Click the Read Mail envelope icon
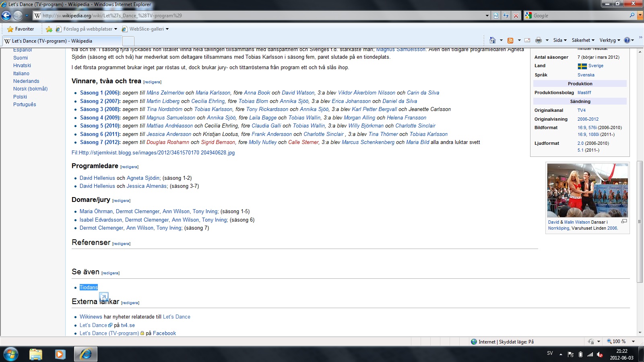This screenshot has width=644, height=362. click(527, 40)
